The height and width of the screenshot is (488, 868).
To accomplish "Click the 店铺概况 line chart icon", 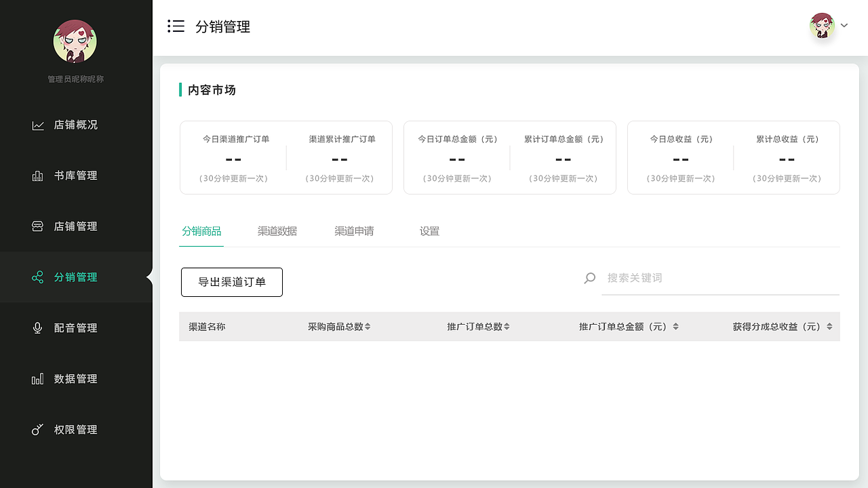I will [x=38, y=125].
